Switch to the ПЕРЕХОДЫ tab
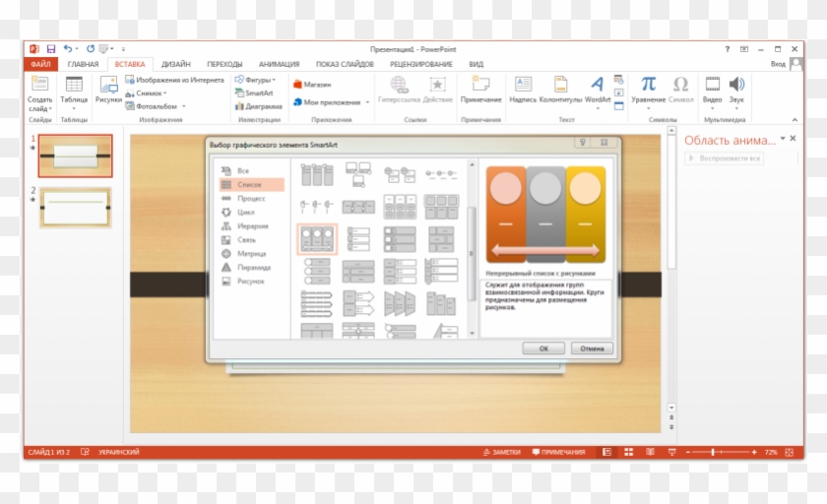Viewport: 827px width, 504px height. [224, 64]
